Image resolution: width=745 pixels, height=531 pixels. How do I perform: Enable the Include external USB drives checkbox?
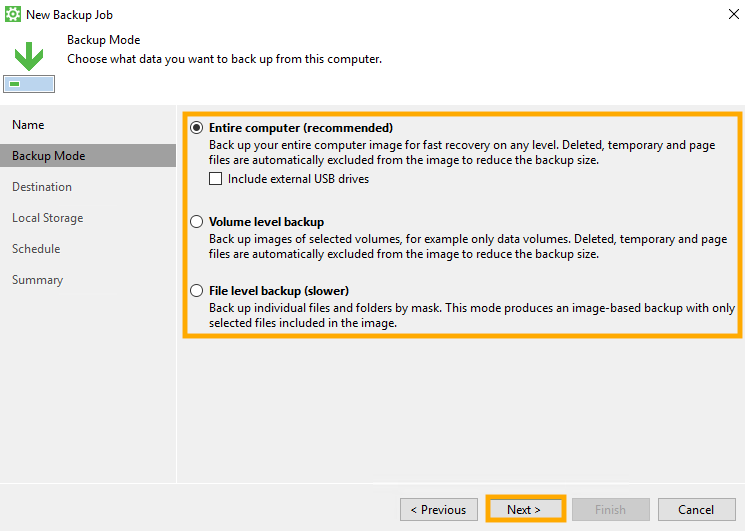(x=215, y=180)
